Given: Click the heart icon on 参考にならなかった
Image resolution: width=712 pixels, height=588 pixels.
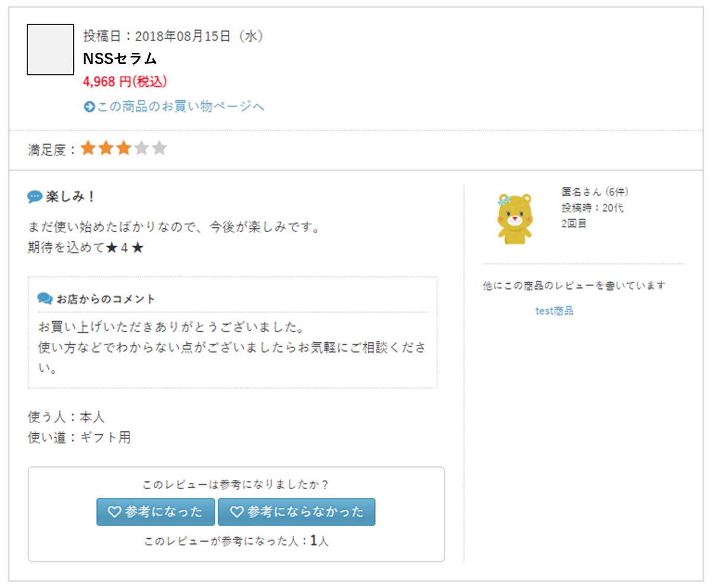Looking at the screenshot, I should pyautogui.click(x=237, y=512).
